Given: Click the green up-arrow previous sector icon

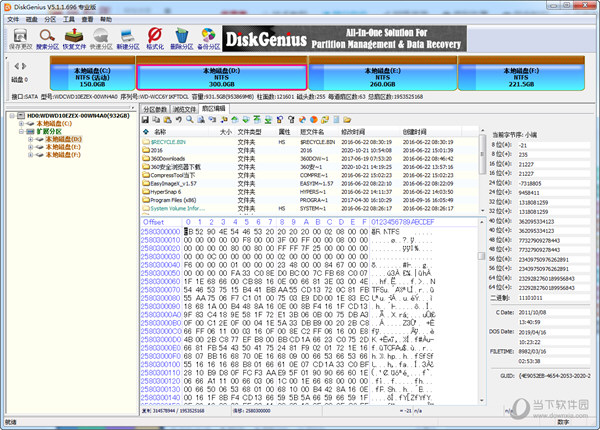Looking at the screenshot, I should click(235, 120).
